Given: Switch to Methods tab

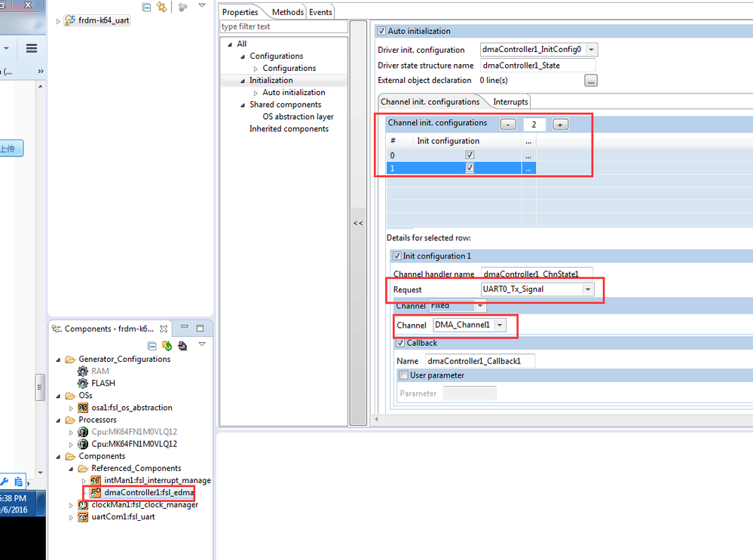Looking at the screenshot, I should [288, 12].
